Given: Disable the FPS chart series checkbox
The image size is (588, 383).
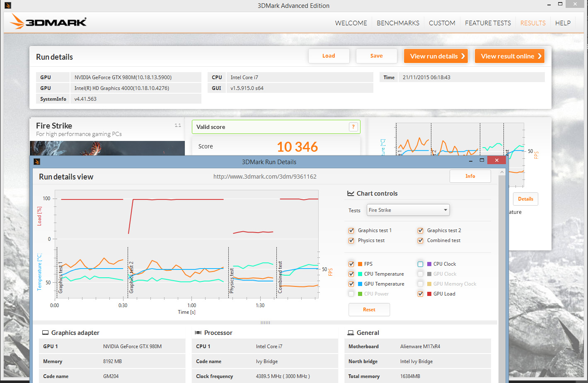Looking at the screenshot, I should point(351,264).
